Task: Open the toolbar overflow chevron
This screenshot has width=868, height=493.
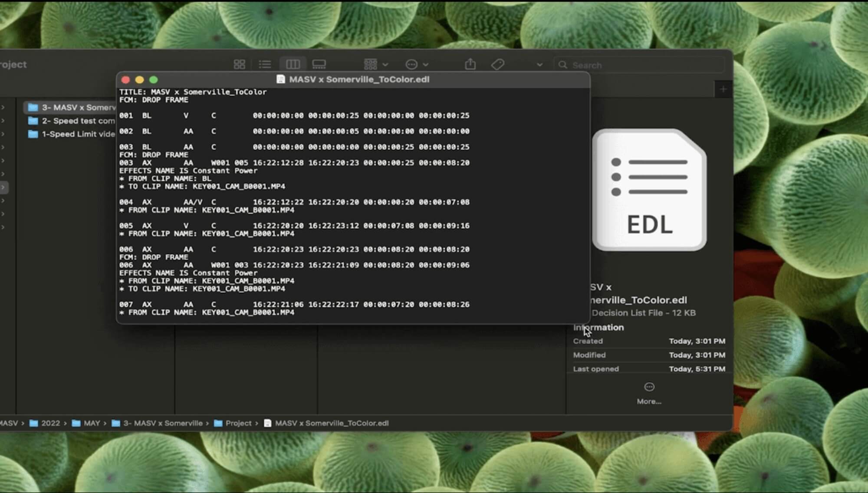Action: click(539, 65)
